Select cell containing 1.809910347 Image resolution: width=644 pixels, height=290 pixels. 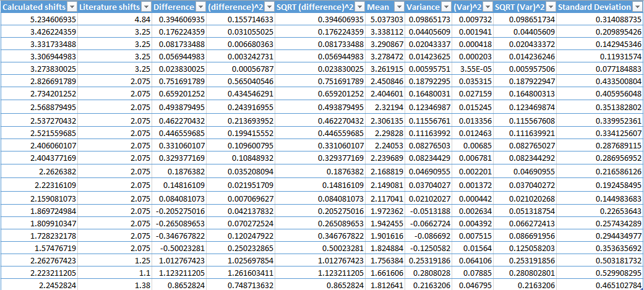click(39, 224)
